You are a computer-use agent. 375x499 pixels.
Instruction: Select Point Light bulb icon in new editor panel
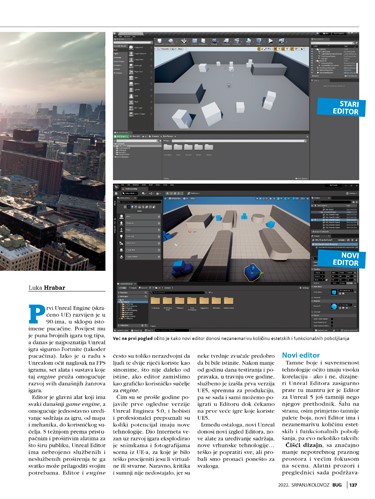122,236
